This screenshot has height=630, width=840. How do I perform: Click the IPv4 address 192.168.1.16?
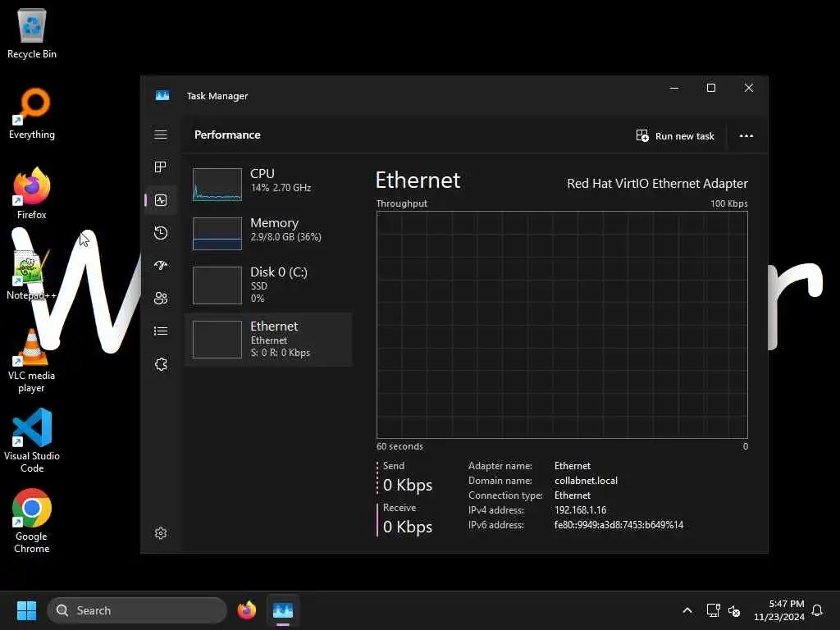pyautogui.click(x=580, y=510)
